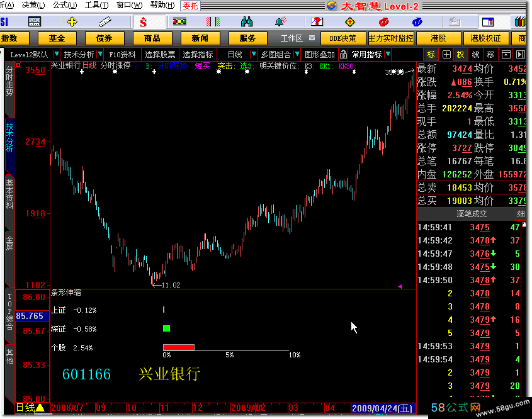Viewport: 532px width, 419px height.
Task: Click the 债券 category button
Action: pyautogui.click(x=104, y=38)
